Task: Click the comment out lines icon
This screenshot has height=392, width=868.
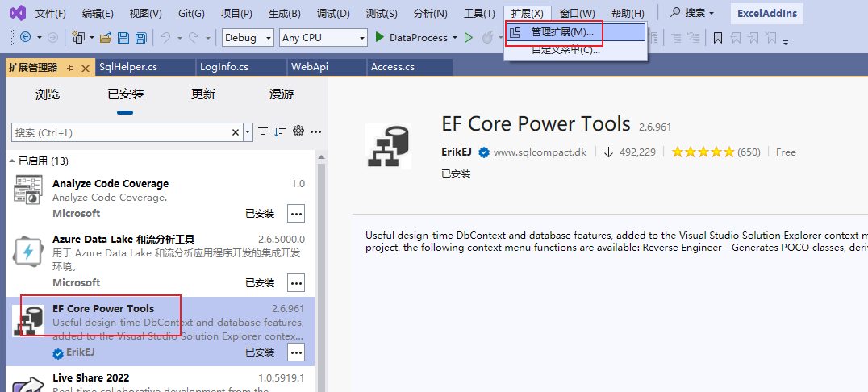Action: [x=676, y=38]
